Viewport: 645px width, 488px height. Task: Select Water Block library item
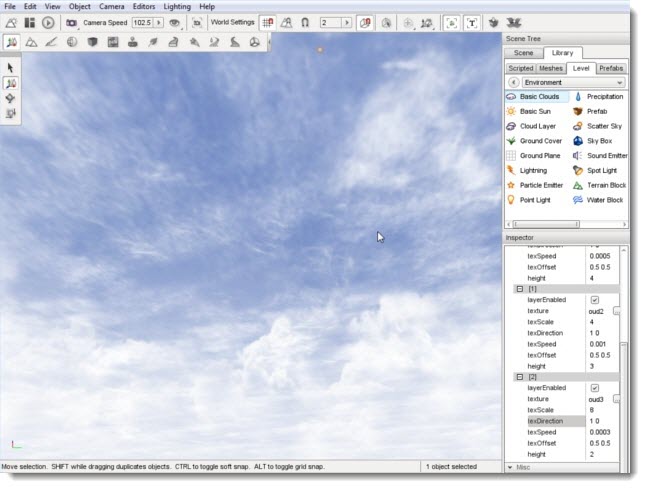tap(598, 200)
